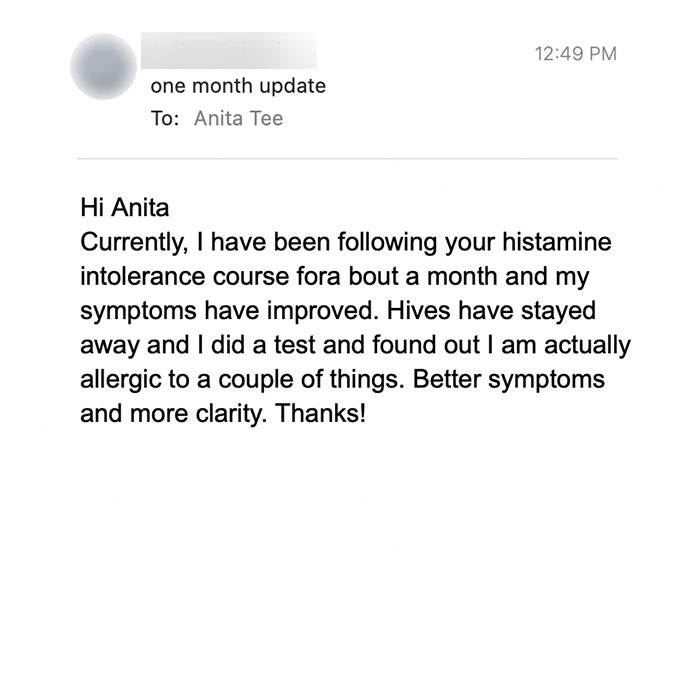Open the recipient Anita Tee
Image resolution: width=700 pixels, height=700 pixels.
[x=238, y=119]
